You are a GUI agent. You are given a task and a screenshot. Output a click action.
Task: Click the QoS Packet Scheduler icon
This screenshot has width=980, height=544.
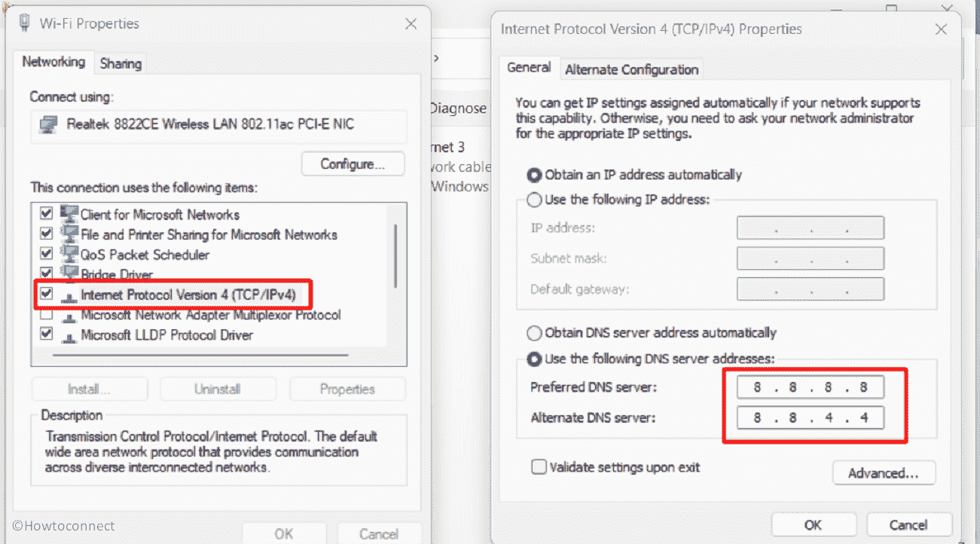point(69,255)
